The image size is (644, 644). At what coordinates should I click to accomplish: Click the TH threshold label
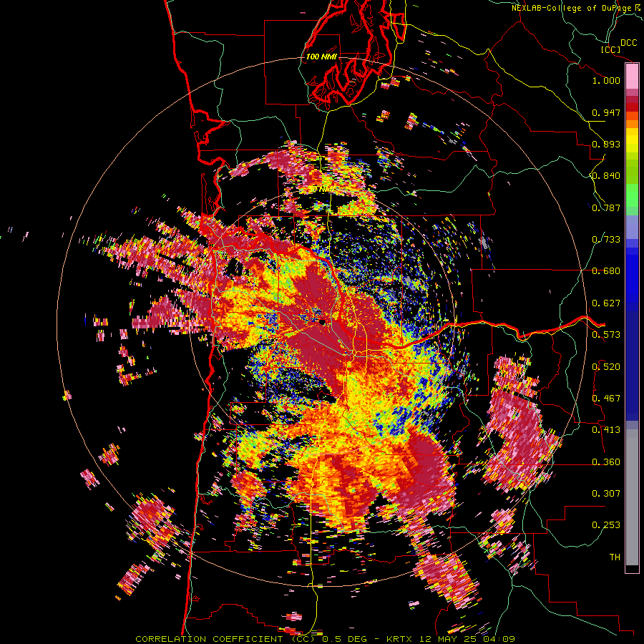pyautogui.click(x=615, y=557)
